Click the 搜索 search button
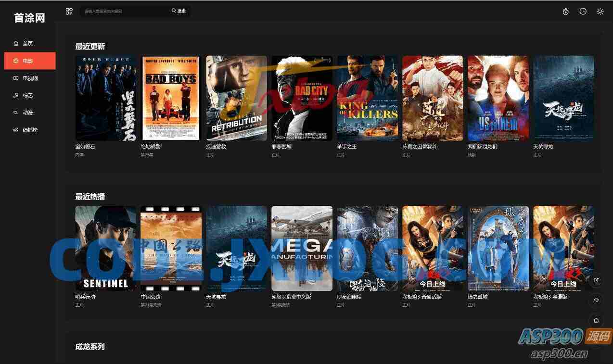Image resolution: width=613 pixels, height=364 pixels. pos(179,11)
